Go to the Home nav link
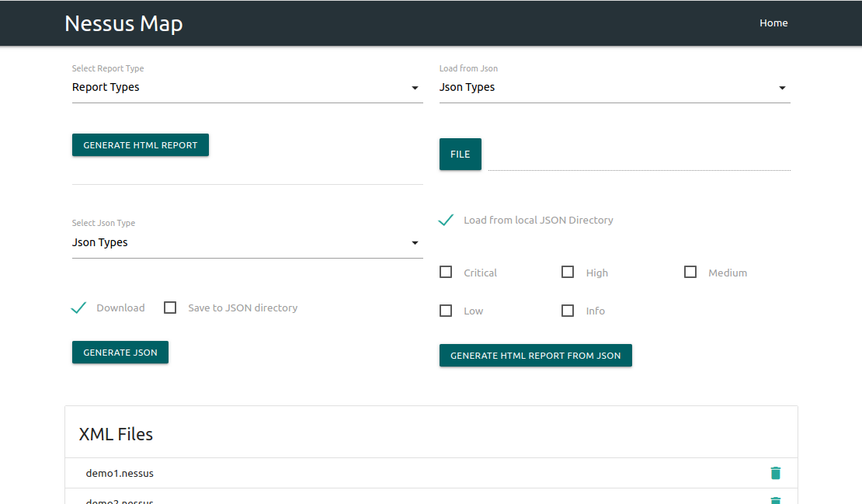This screenshot has width=862, height=504. [773, 23]
